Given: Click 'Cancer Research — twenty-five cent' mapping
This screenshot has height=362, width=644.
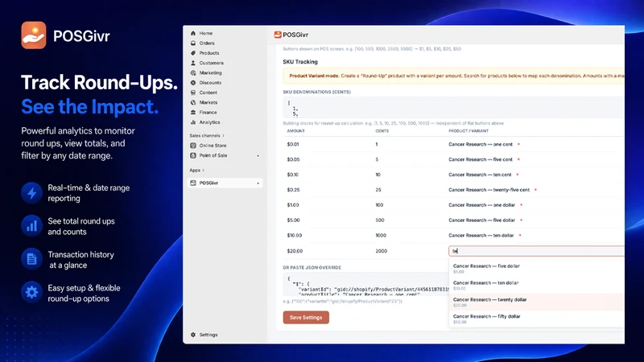Looking at the screenshot, I should 489,190.
